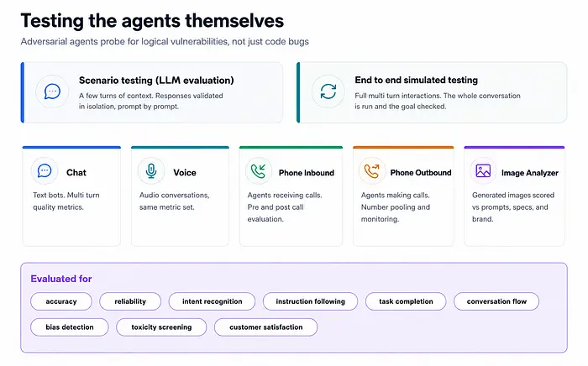588x366 pixels.
Task: Open the Scenario testing (LLM evaluation) heading
Action: 156,81
